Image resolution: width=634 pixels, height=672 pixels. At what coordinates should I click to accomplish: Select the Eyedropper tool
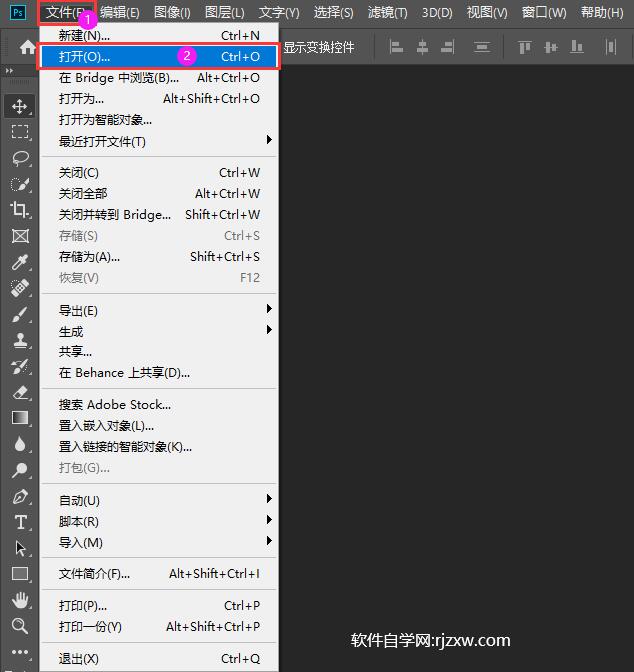point(20,262)
